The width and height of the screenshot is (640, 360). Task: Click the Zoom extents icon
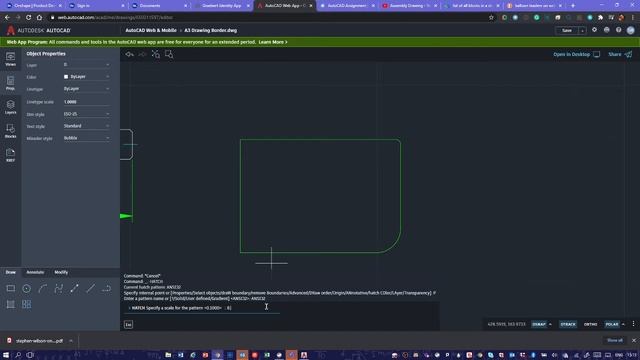coord(156,54)
